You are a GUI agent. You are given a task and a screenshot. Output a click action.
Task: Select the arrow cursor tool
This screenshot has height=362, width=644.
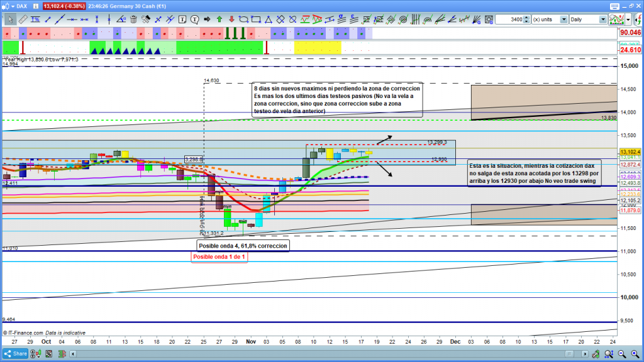[9, 19]
